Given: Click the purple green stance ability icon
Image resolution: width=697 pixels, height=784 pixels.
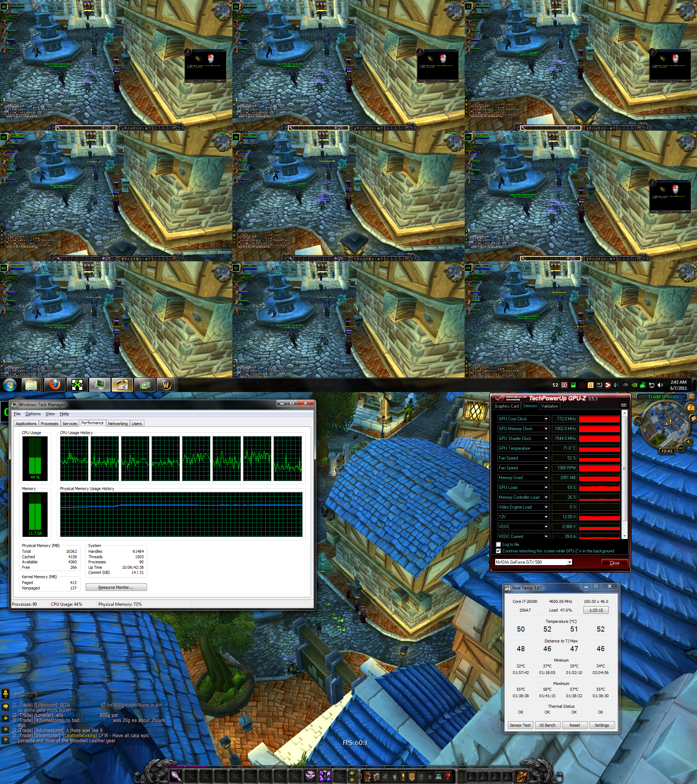Looking at the screenshot, I should pyautogui.click(x=325, y=776).
